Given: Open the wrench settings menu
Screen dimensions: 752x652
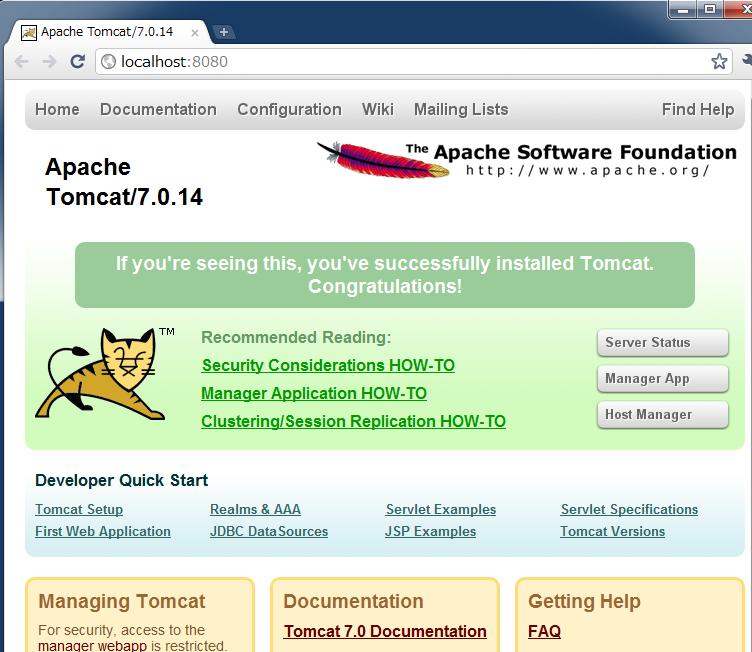Looking at the screenshot, I should tap(747, 61).
